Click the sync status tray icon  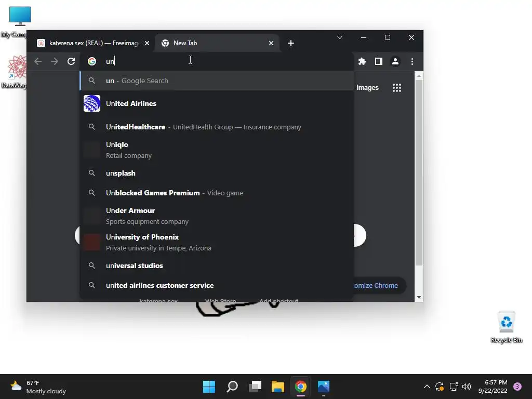click(x=440, y=387)
